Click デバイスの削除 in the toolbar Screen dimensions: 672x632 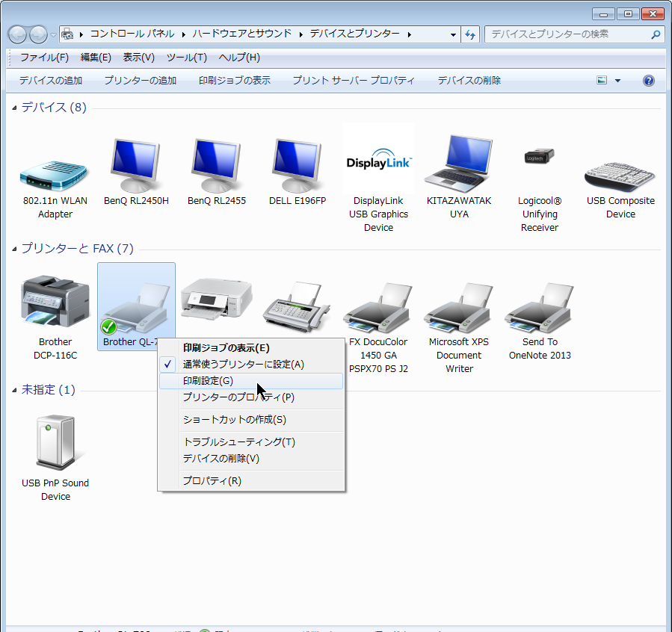tap(469, 81)
